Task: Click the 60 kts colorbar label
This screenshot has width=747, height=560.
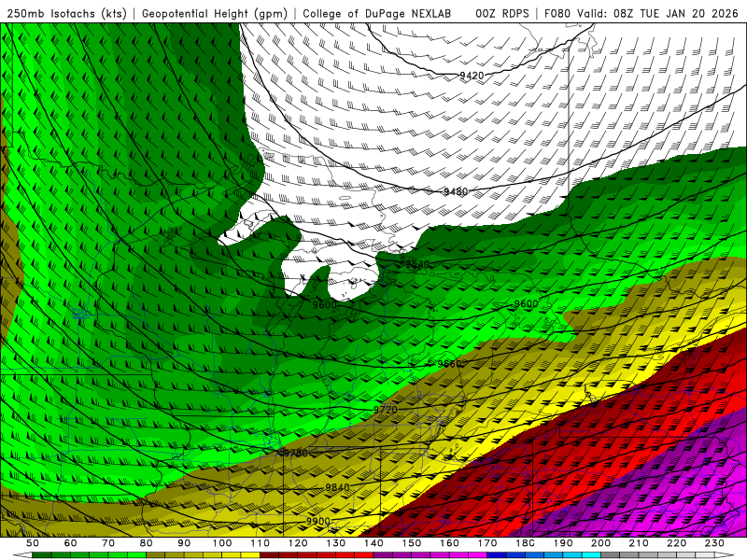Action: click(70, 543)
